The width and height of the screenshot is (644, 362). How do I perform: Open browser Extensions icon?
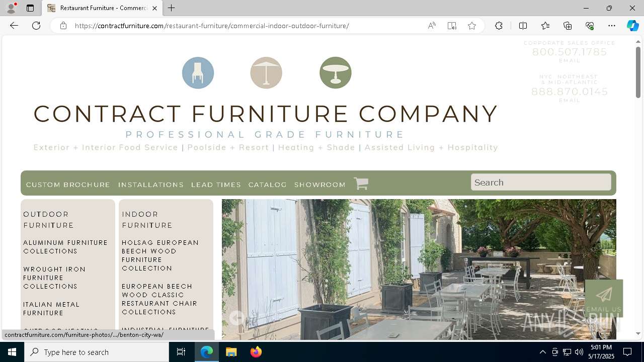point(499,26)
